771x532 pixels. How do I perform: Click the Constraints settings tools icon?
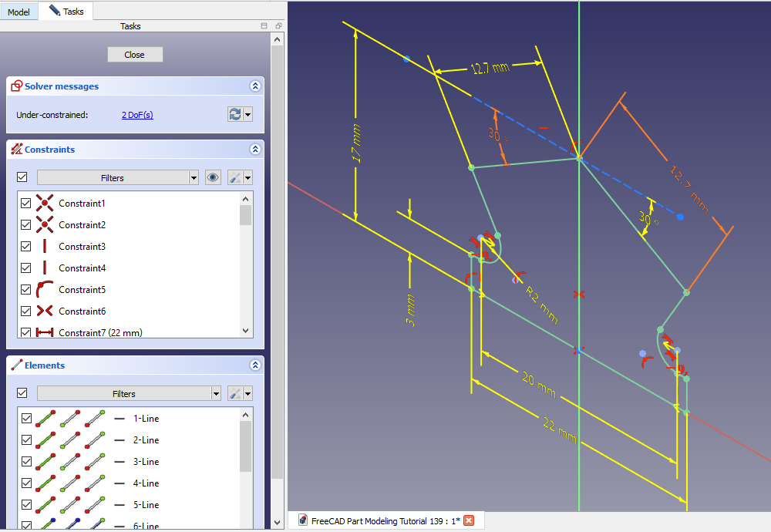click(235, 177)
